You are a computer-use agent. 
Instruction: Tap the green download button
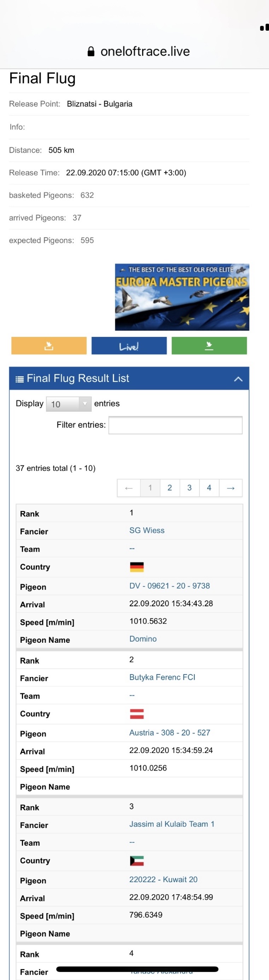[x=209, y=345]
